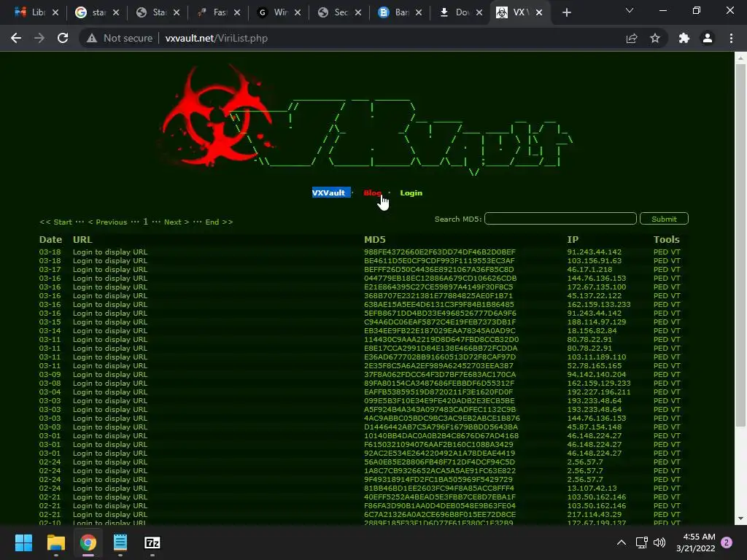747x560 pixels.
Task: Open PED tool for IP 45.137.22.122 row
Action: click(661, 296)
